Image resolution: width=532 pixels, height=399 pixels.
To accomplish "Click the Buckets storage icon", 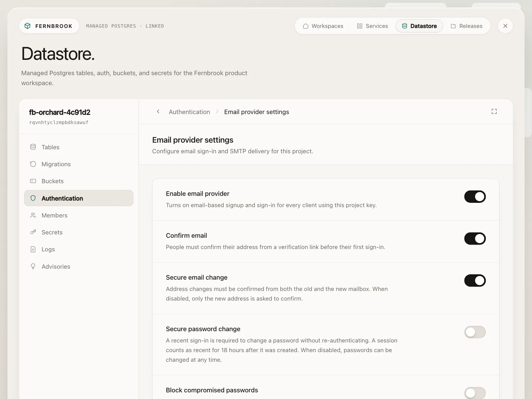I will 33,181.
